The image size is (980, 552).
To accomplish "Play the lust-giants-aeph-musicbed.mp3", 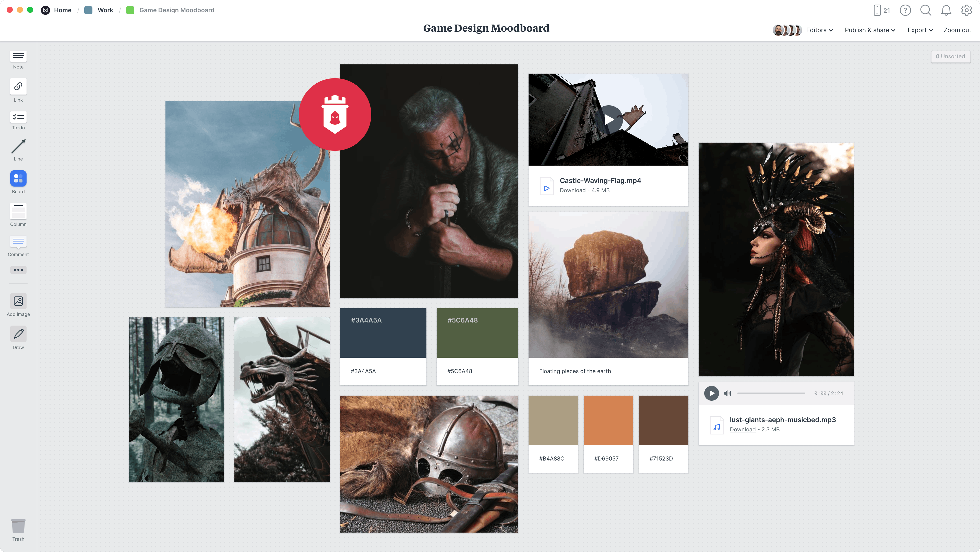I will [711, 393].
